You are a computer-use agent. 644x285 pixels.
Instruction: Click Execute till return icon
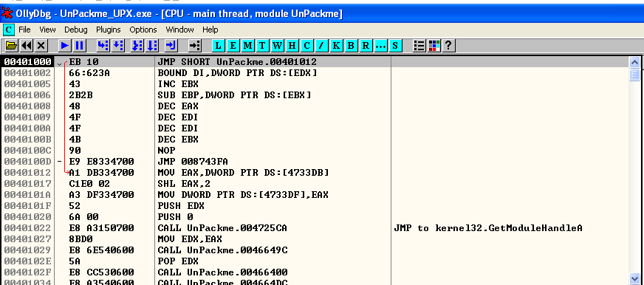click(x=171, y=46)
